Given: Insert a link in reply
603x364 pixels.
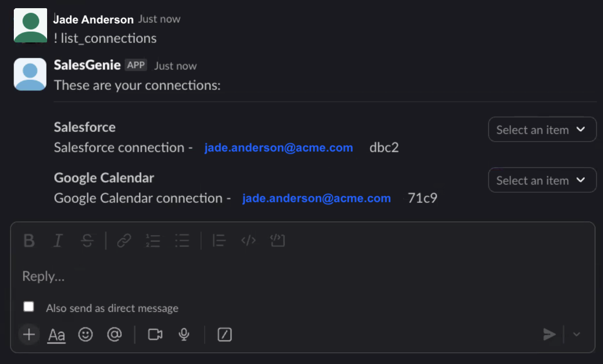Looking at the screenshot, I should pyautogui.click(x=124, y=240).
